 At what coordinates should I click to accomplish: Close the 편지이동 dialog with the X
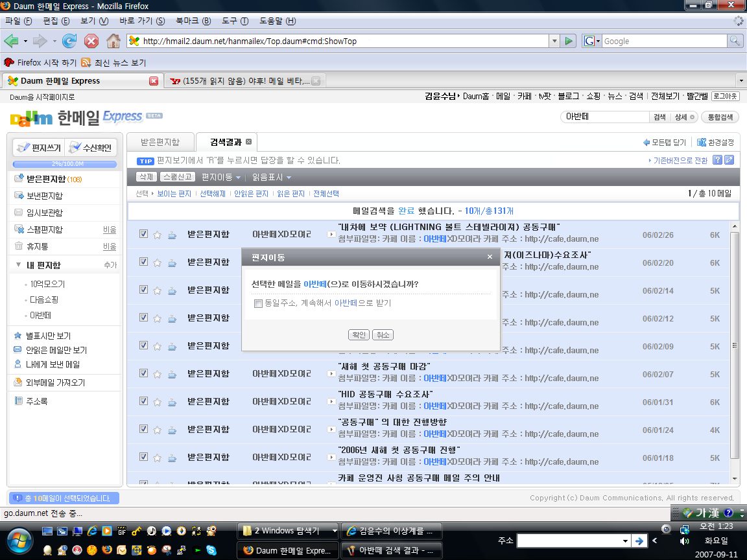(490, 257)
